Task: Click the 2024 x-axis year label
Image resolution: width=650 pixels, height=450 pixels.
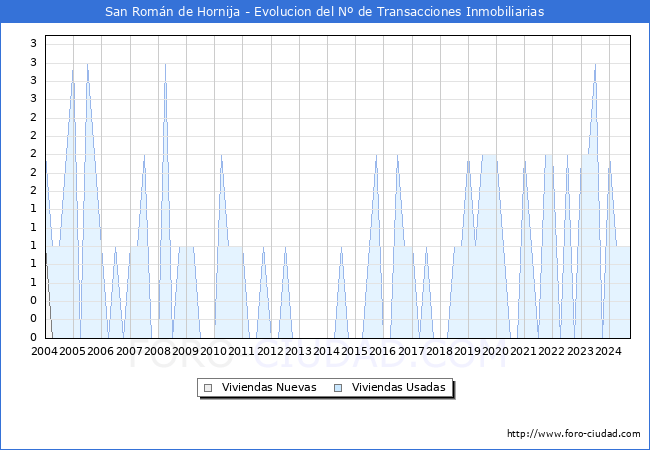Action: (609, 351)
